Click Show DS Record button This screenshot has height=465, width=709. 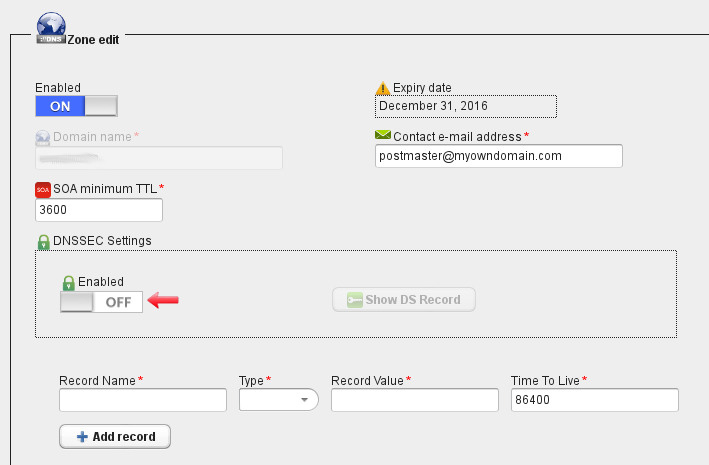point(404,299)
